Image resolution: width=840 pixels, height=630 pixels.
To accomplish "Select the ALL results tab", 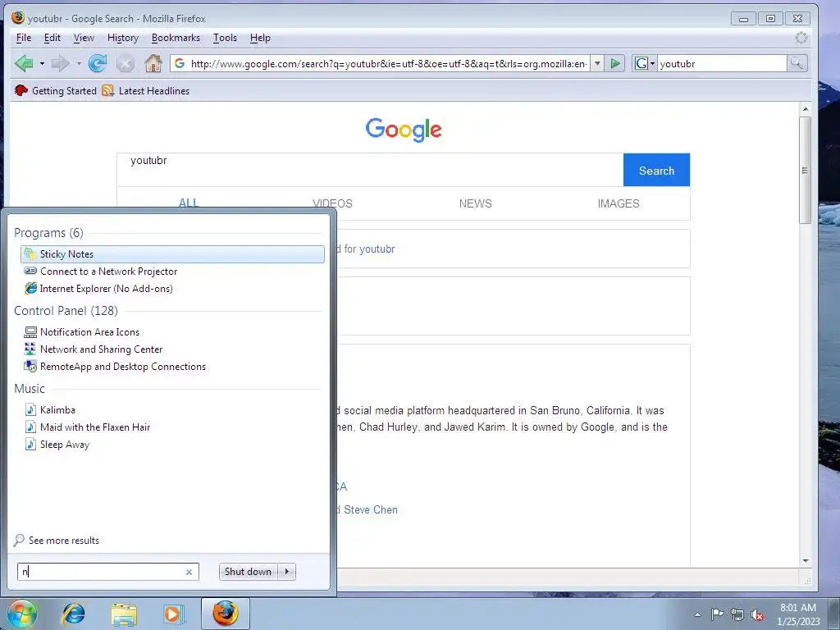I will (189, 203).
